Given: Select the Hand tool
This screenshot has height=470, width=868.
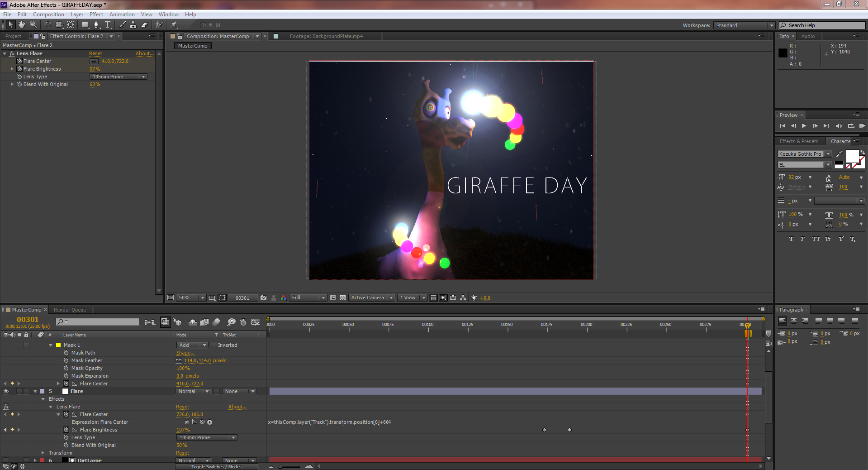Looking at the screenshot, I should tap(22, 25).
